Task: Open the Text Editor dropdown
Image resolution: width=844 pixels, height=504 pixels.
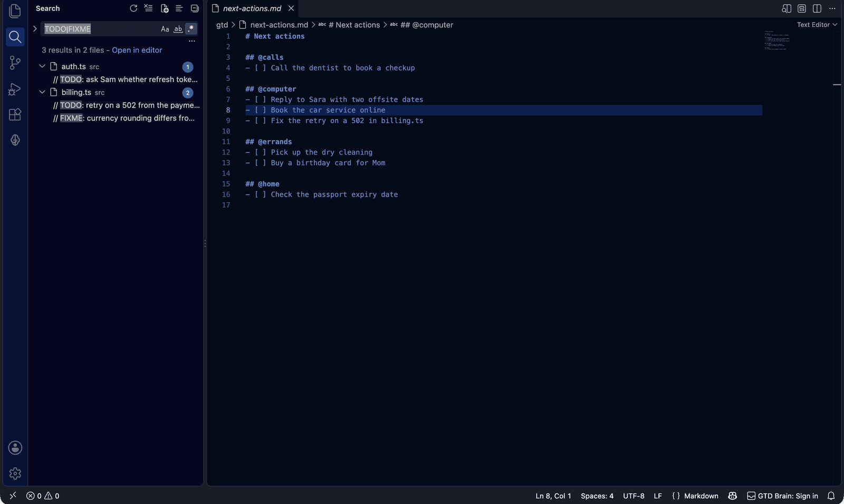Action: point(817,25)
